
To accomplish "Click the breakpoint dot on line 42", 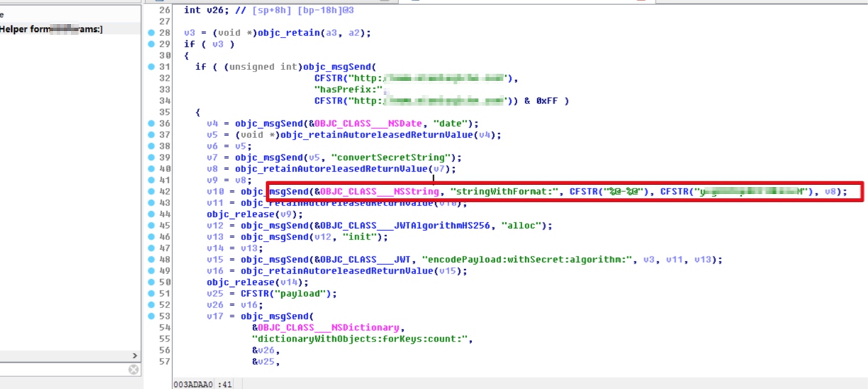I will tap(151, 191).
